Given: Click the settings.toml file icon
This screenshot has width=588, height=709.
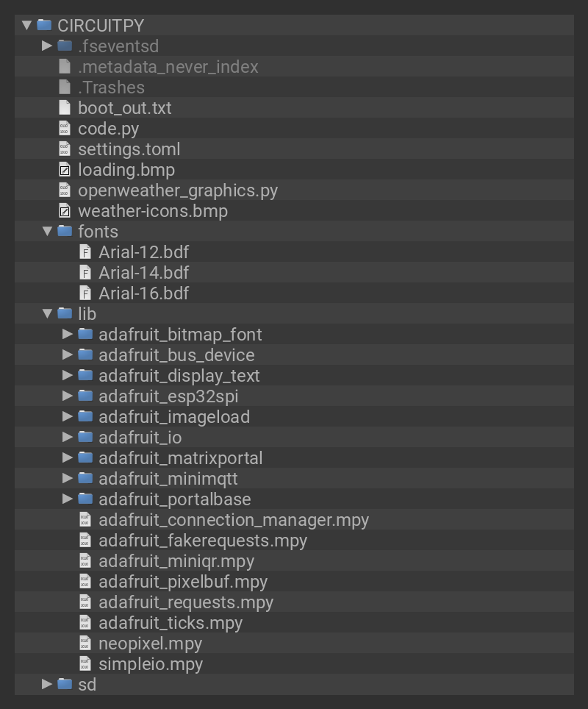Looking at the screenshot, I should [65, 149].
